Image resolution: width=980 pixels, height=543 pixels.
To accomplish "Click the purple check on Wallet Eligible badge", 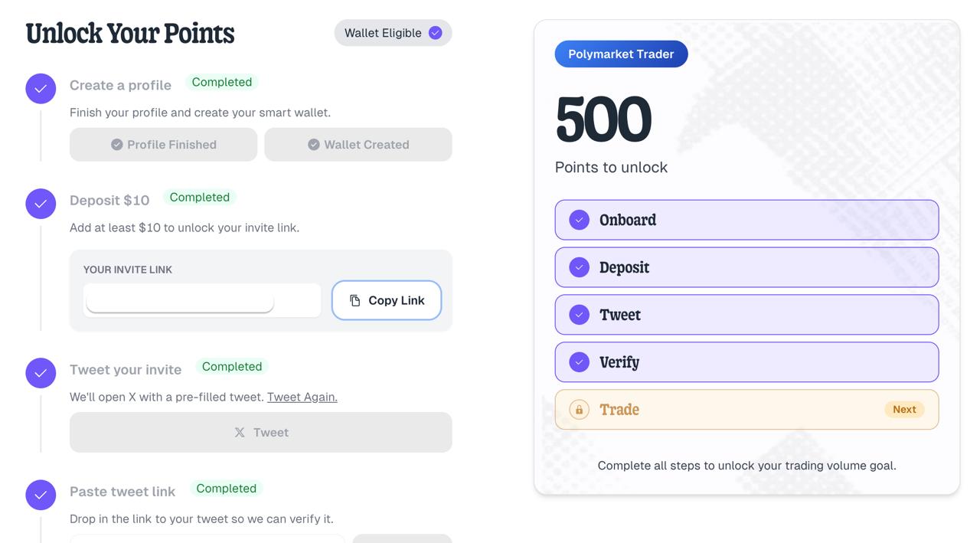I will 435,33.
